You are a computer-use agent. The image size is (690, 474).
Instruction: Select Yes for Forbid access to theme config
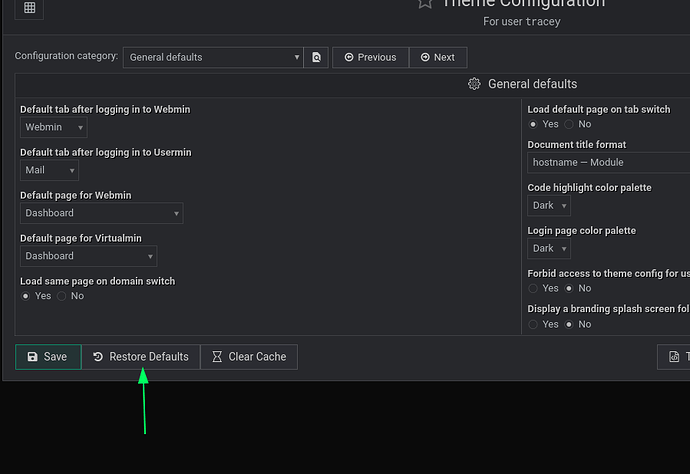click(x=533, y=289)
